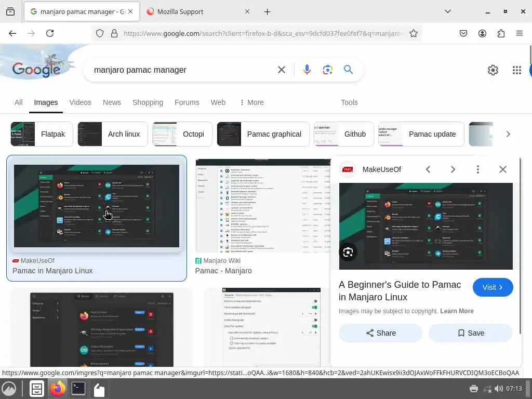Screen dimensions: 532x399
Task: Filter images by Flatpak chip
Action: [x=42, y=134]
